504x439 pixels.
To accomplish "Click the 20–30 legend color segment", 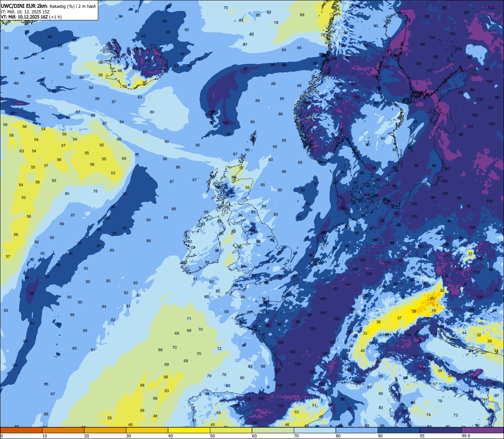I will tap(105, 430).
